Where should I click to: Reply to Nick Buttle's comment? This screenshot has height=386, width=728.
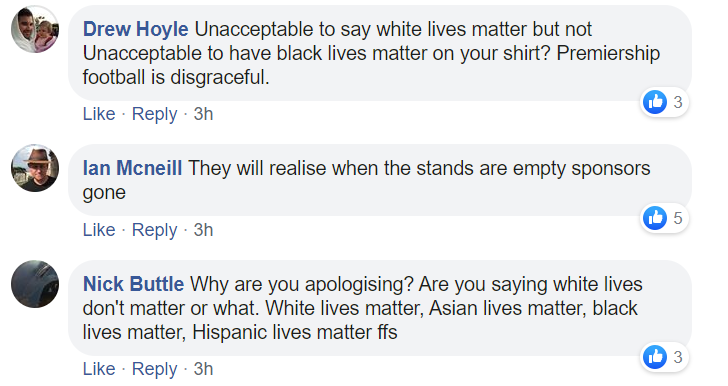coord(155,369)
